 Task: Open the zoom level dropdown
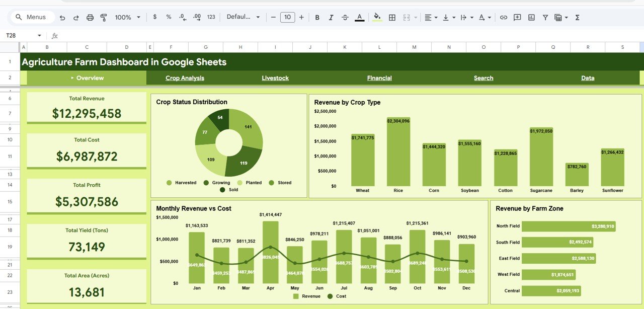click(x=126, y=17)
